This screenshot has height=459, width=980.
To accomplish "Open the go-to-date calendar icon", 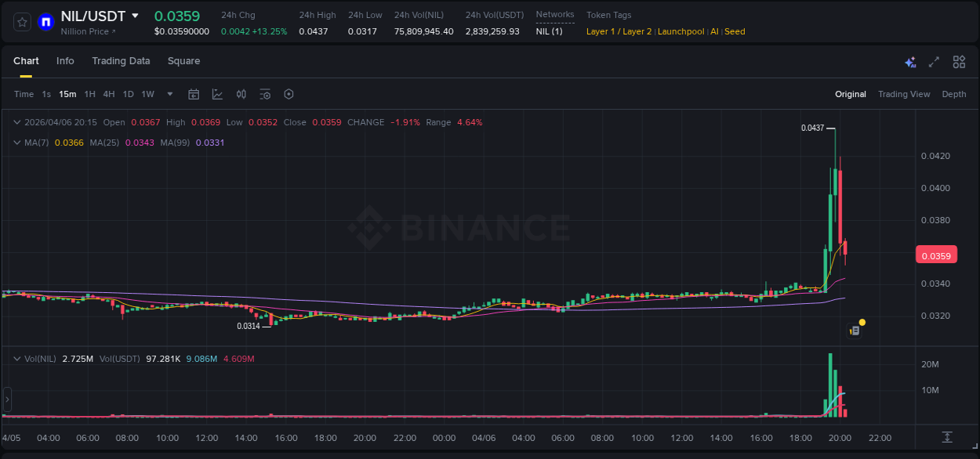I will (x=194, y=94).
